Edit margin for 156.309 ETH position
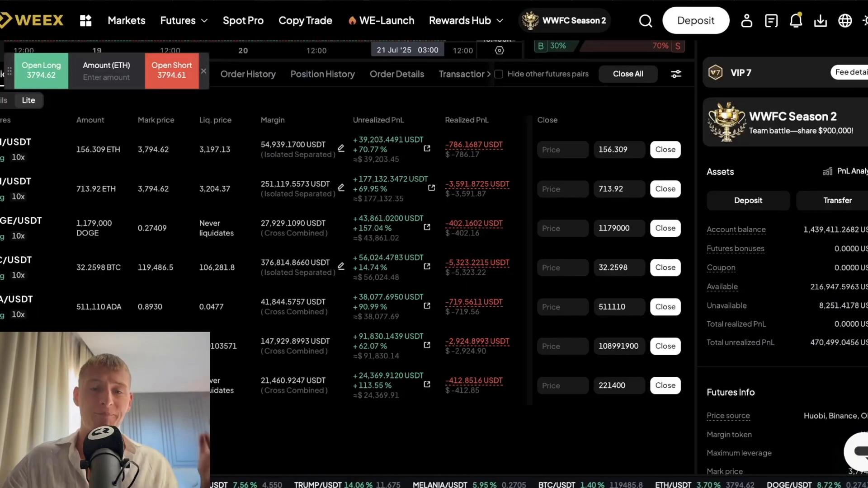The width and height of the screenshot is (868, 488). point(341,148)
